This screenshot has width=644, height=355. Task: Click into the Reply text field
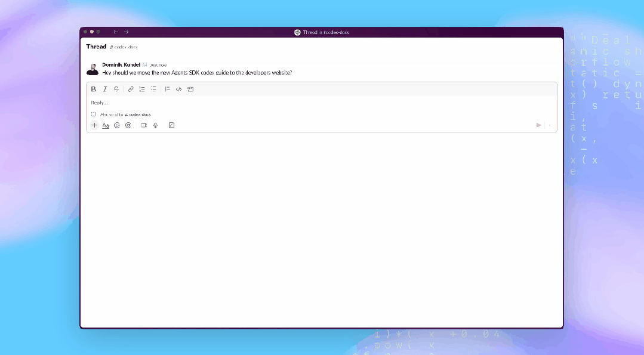point(322,103)
